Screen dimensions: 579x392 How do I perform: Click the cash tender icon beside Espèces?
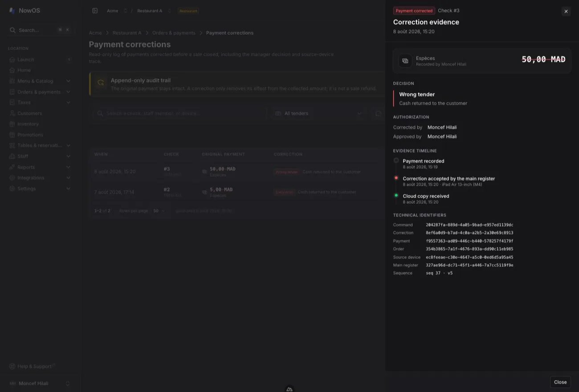pos(405,61)
